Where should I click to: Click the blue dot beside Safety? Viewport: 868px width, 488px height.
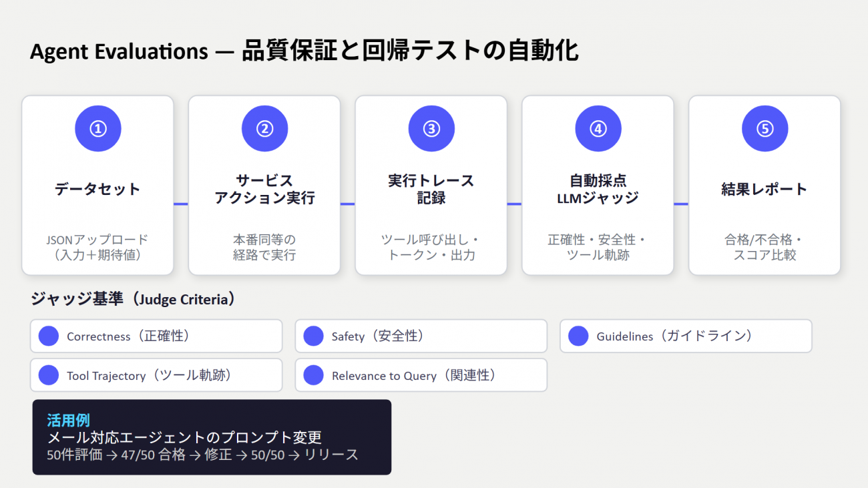pyautogui.click(x=313, y=336)
